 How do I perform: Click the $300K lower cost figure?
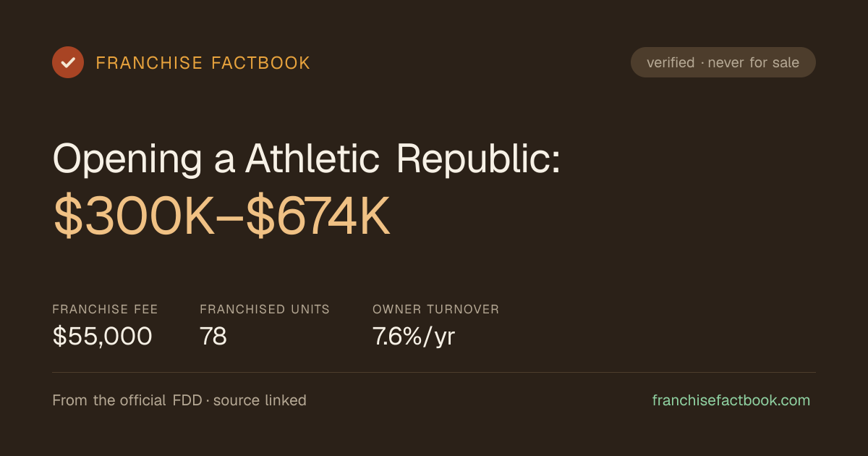tap(135, 216)
